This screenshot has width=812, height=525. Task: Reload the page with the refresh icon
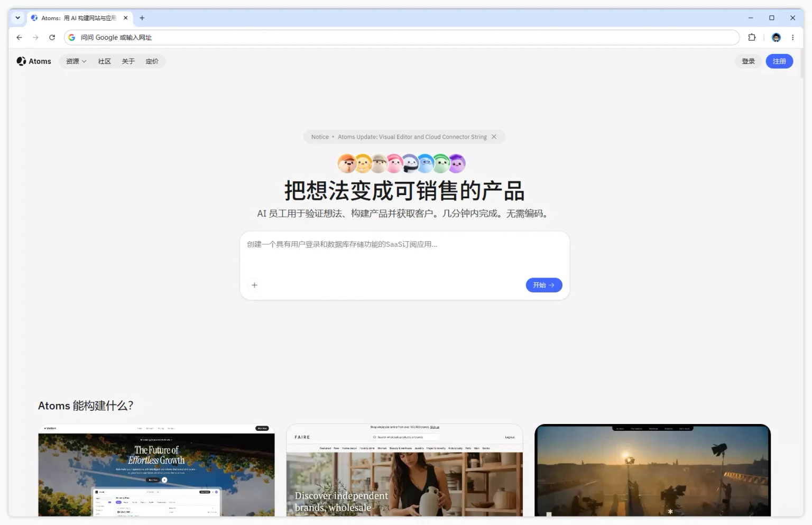point(52,38)
